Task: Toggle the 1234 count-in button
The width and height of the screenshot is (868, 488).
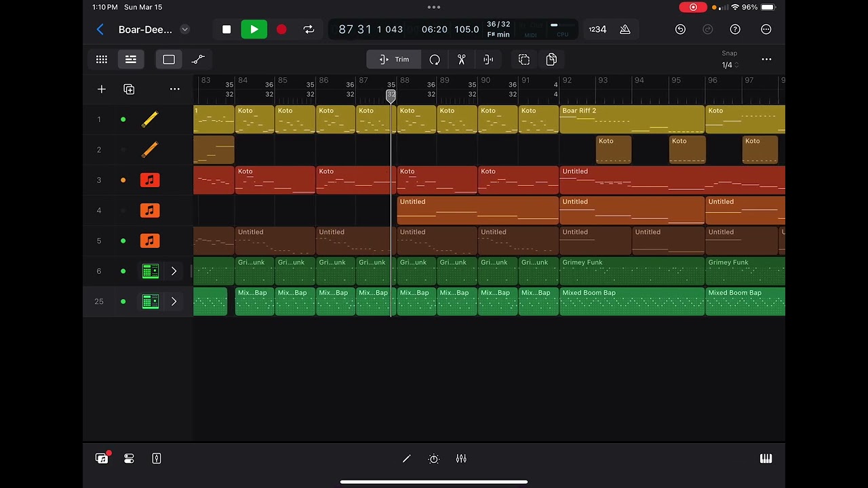Action: pyautogui.click(x=597, y=30)
